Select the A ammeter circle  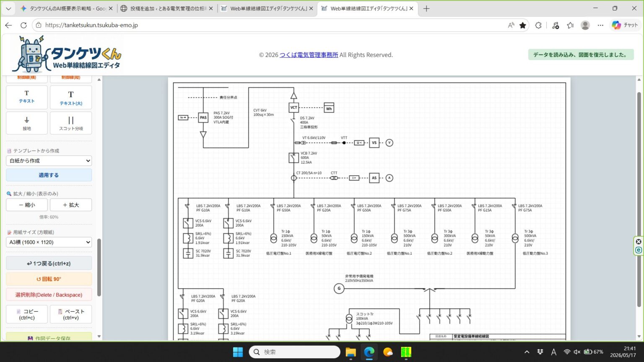tap(390, 178)
